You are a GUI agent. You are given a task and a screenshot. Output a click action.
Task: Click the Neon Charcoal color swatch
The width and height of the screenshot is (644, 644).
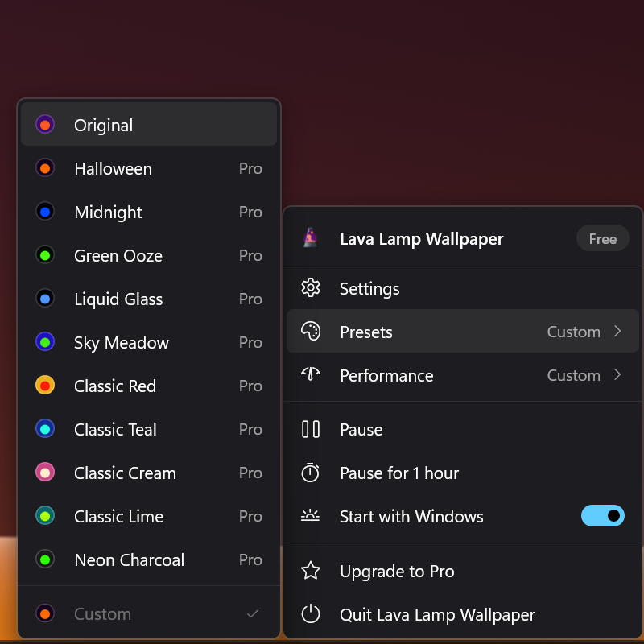point(45,559)
